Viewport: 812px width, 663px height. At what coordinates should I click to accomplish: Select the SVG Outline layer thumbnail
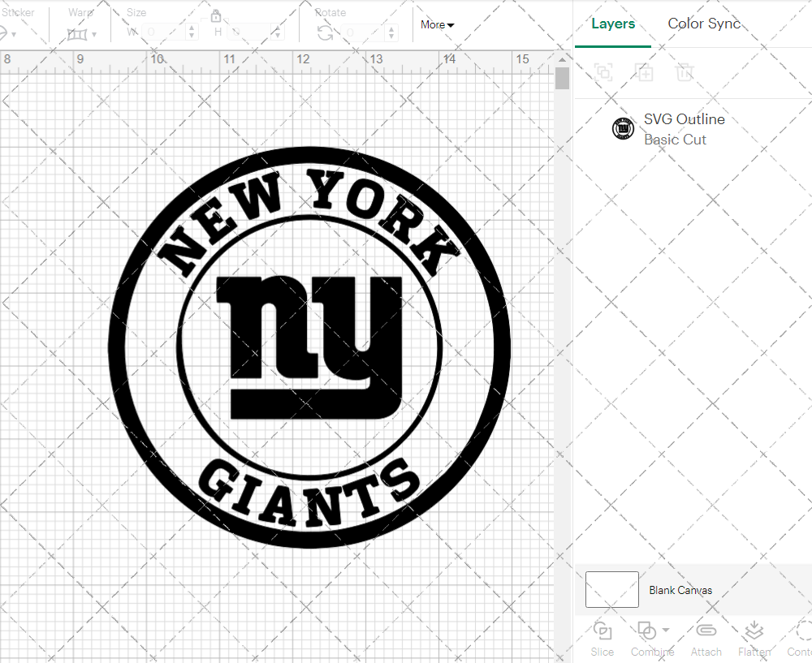pyautogui.click(x=623, y=129)
